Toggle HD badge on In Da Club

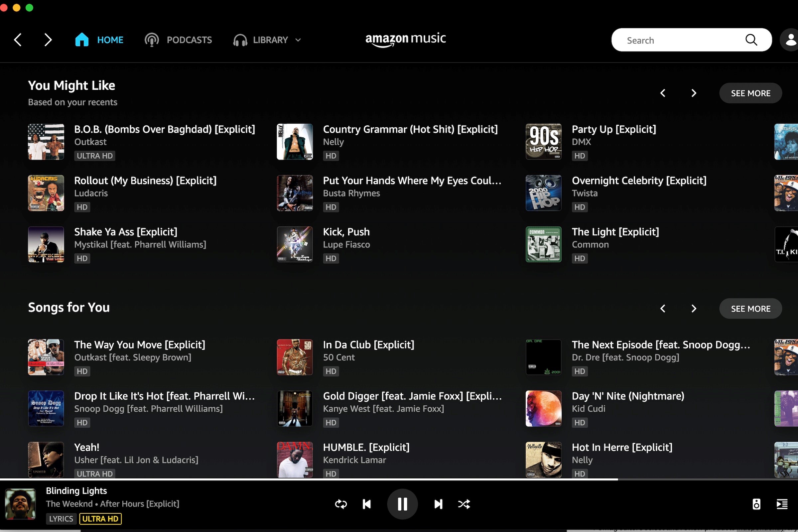coord(330,371)
